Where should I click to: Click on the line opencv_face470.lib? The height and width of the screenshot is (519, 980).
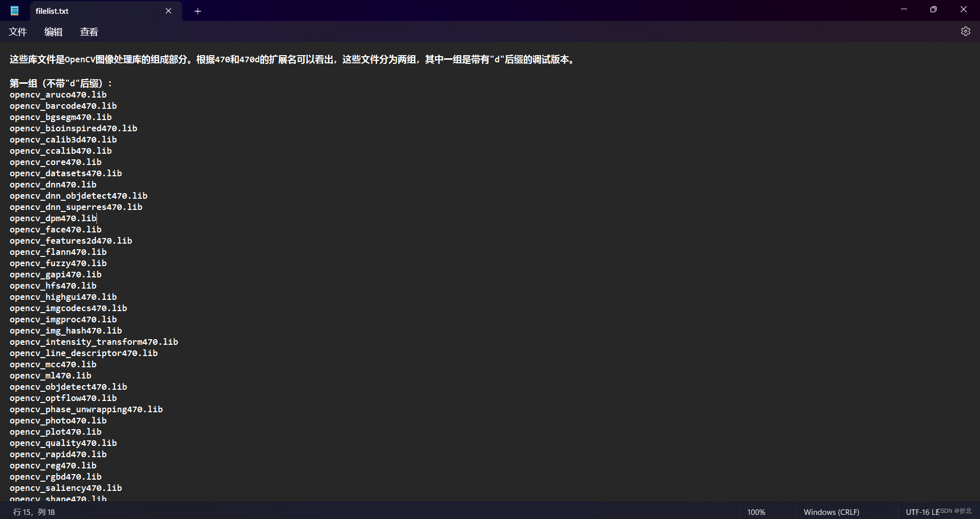(x=56, y=229)
